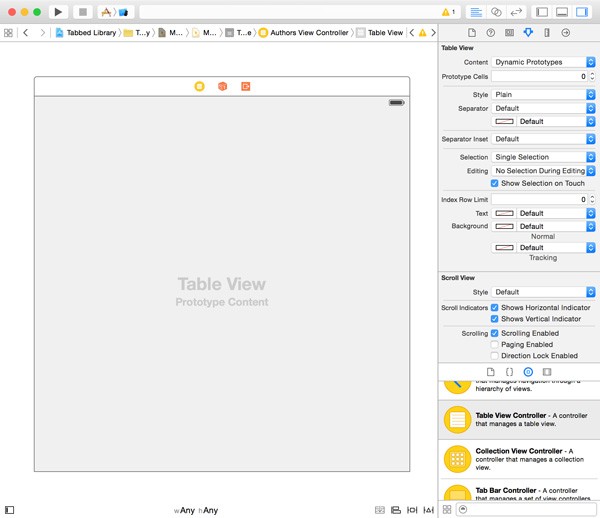The image size is (600, 518).
Task: Stop the running build
Action: pos(83,12)
